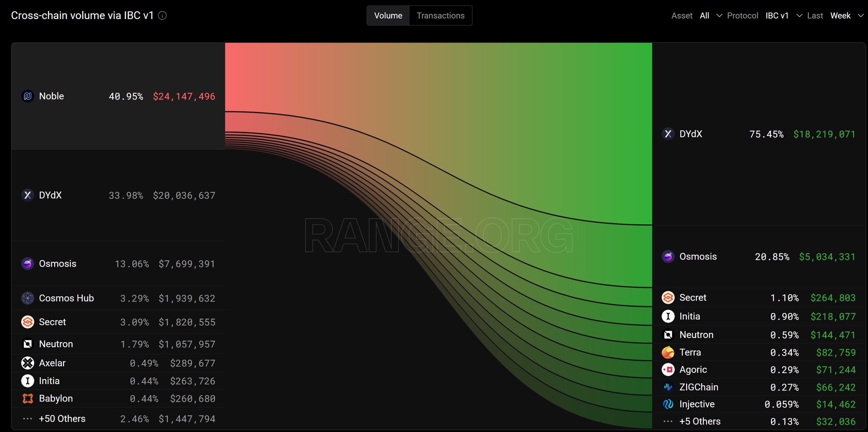868x432 pixels.
Task: Open the Asset dropdown showing All
Action: point(711,16)
